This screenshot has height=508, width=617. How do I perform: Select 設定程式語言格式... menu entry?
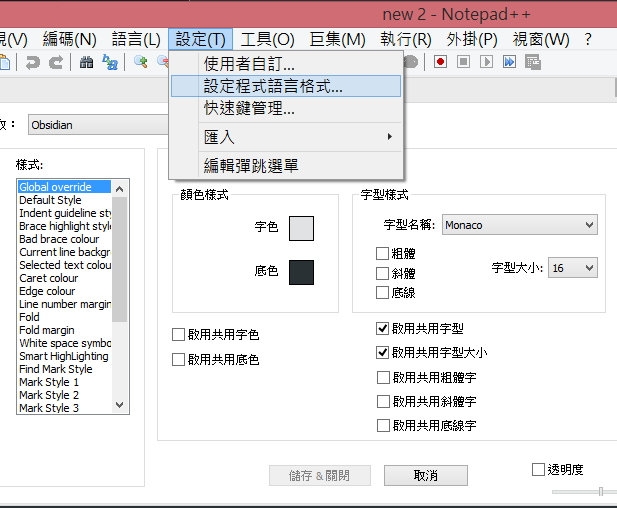click(286, 86)
